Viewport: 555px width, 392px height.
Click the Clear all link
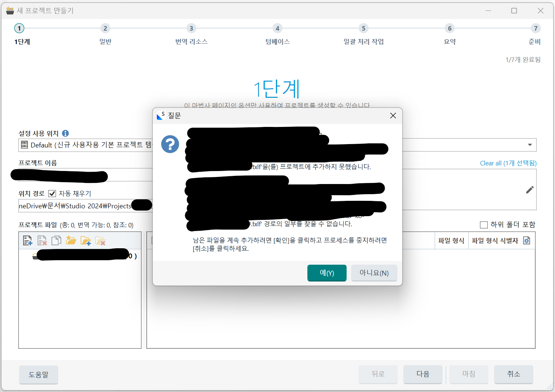click(508, 163)
